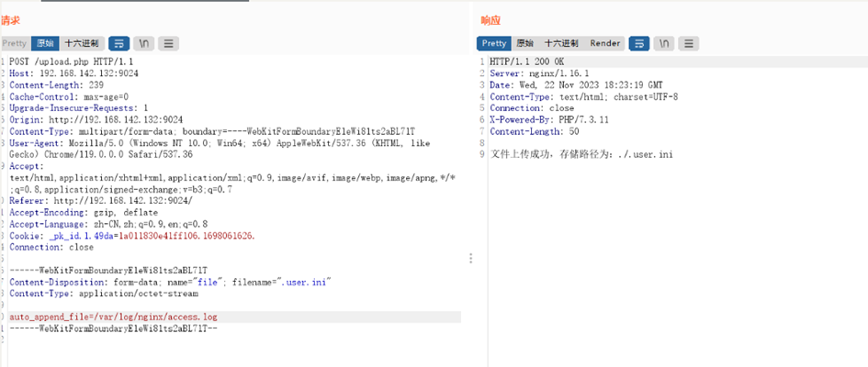Image resolution: width=868 pixels, height=367 pixels.
Task: Click the Server: nginx/1.16.1 header
Action: pos(539,73)
